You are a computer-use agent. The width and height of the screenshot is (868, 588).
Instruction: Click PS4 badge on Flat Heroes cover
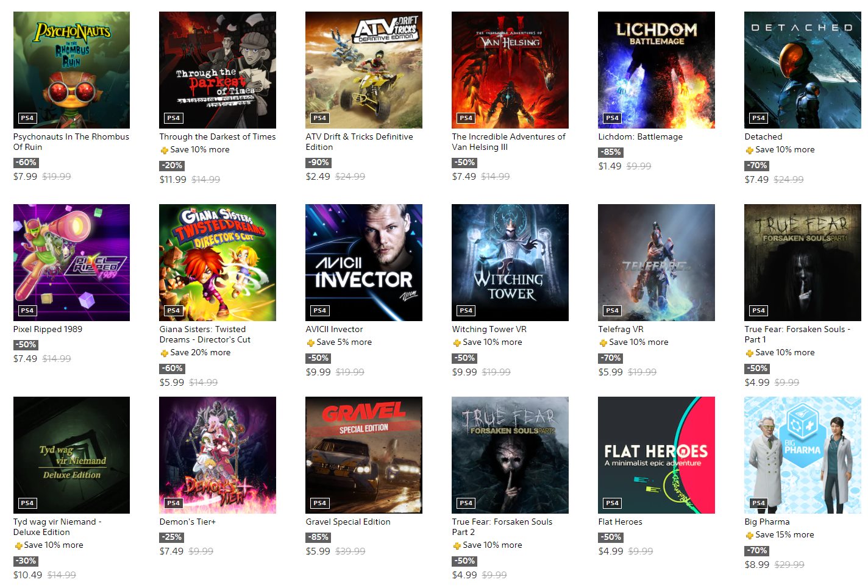click(613, 503)
